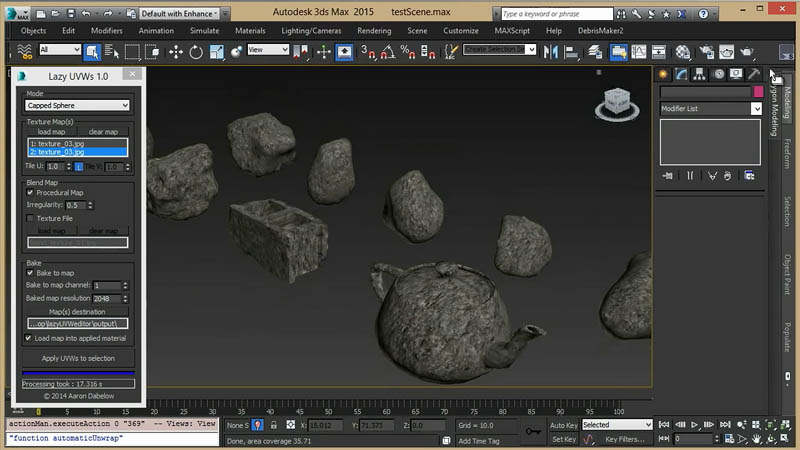Screen dimensions: 800x450
Task: Click the Pin Stack icon below modifier stack
Action: [667, 175]
